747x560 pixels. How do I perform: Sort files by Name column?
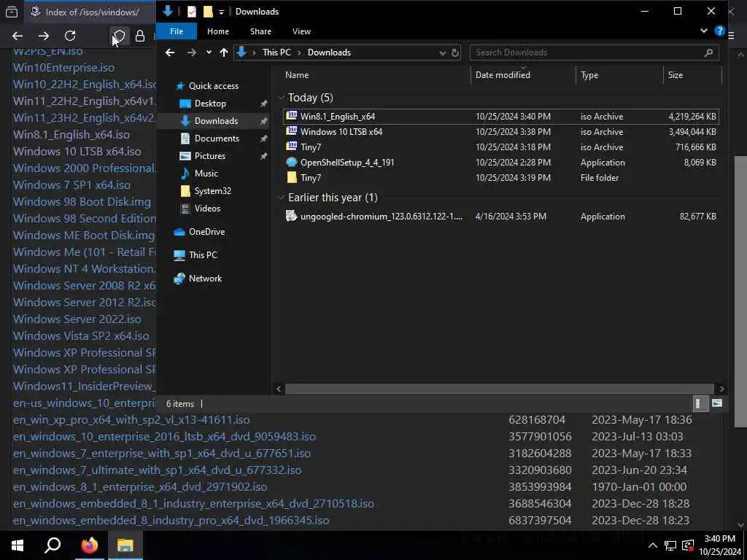(x=297, y=75)
